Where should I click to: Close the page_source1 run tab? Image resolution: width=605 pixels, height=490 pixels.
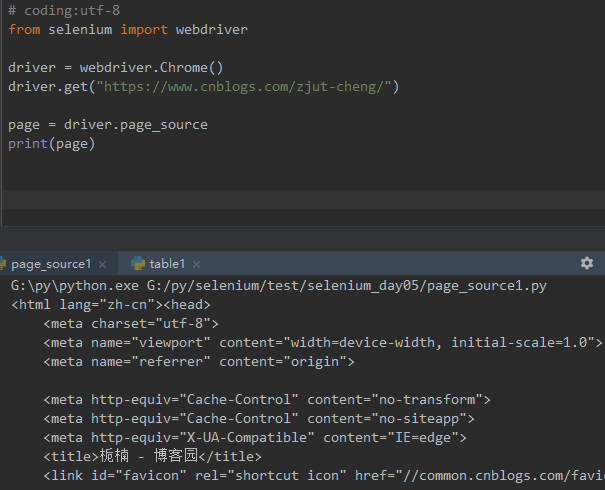[x=102, y=264]
